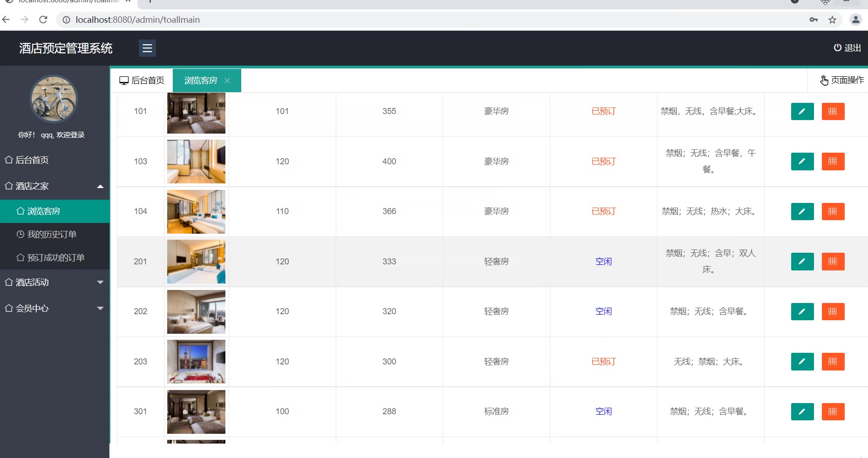
Task: Click the edit pencil icon for room 103
Action: coord(802,162)
